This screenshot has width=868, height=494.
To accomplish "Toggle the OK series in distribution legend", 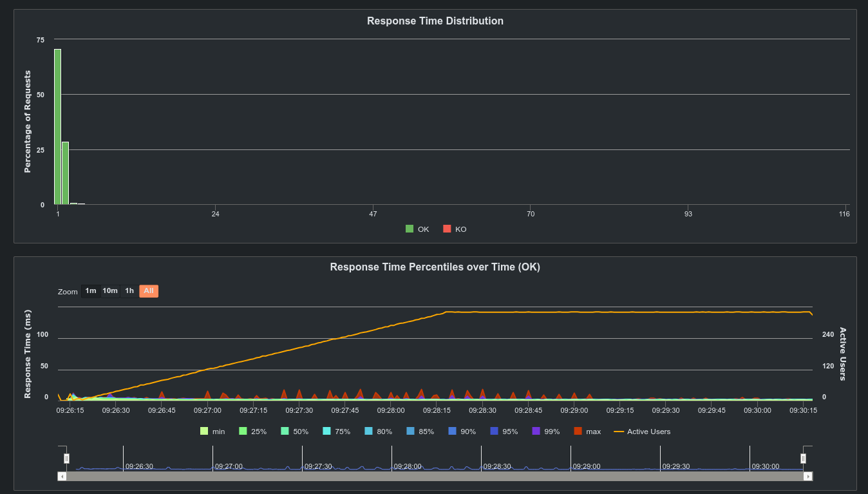I will pos(417,229).
